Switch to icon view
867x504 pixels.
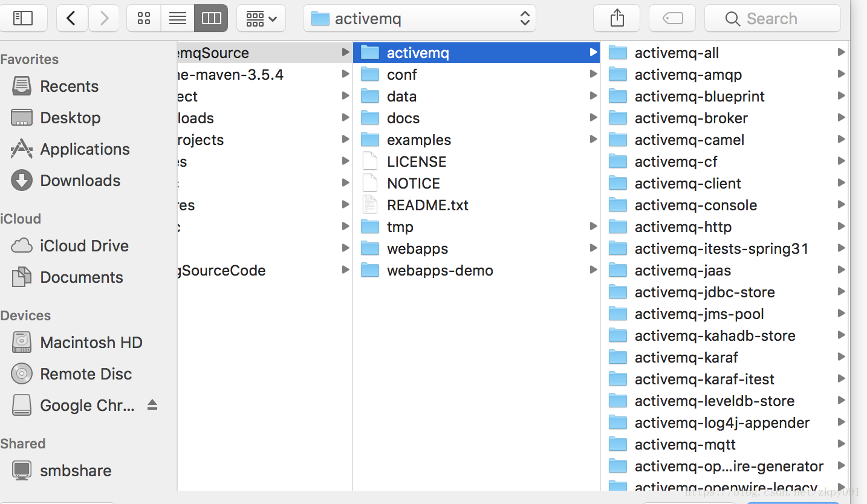tap(144, 18)
